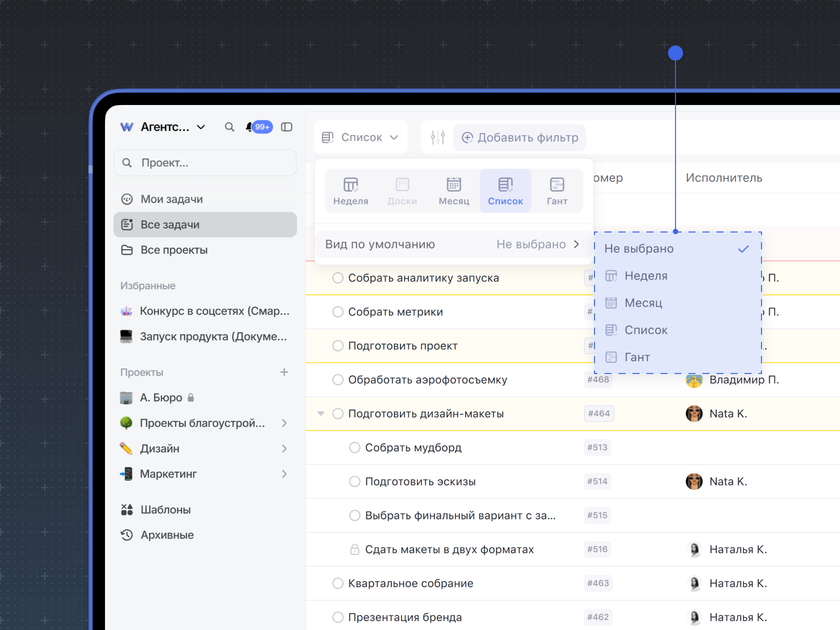Click the search magnifier icon in sidebar header
This screenshot has width=840, height=630.
[229, 127]
